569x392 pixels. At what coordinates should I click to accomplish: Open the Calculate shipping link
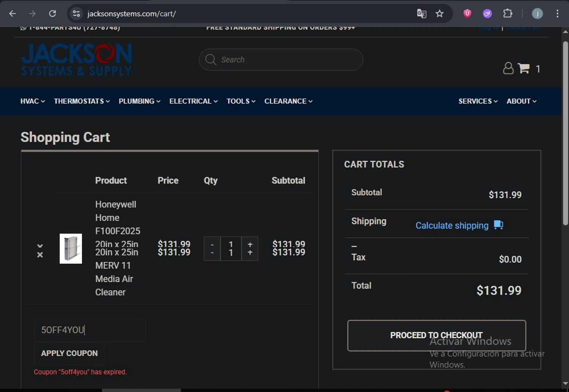[452, 226]
